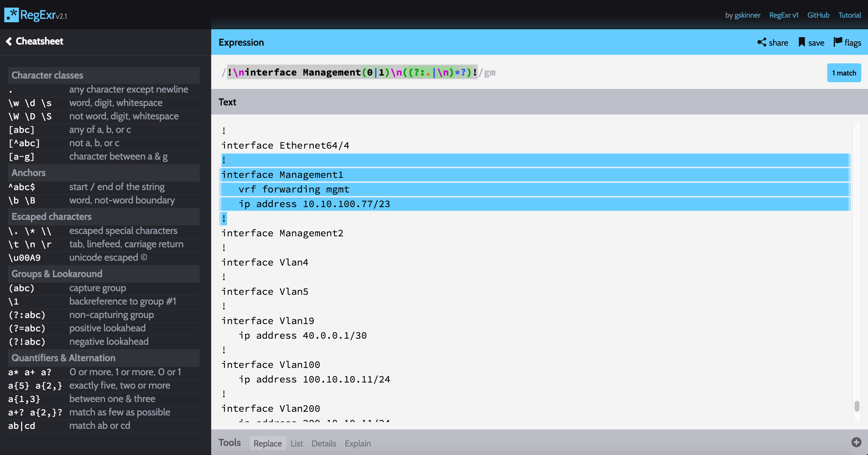The image size is (868, 455).
Task: Open the List tool tab
Action: coord(296,443)
